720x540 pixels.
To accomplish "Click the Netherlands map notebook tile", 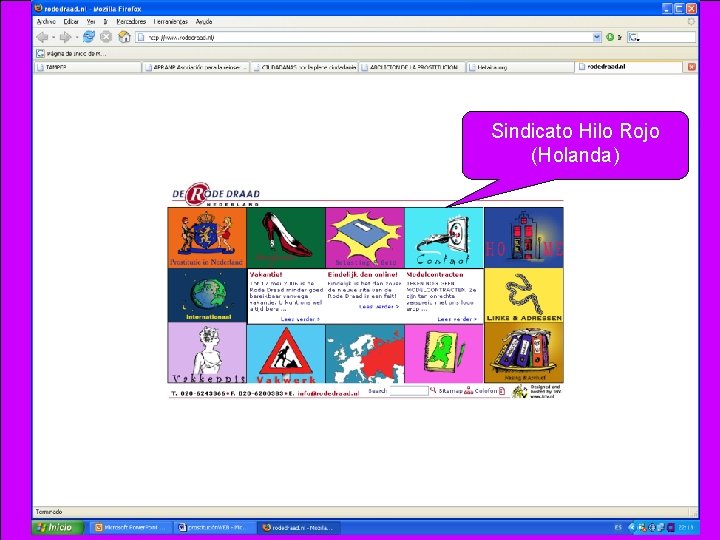I will click(444, 354).
